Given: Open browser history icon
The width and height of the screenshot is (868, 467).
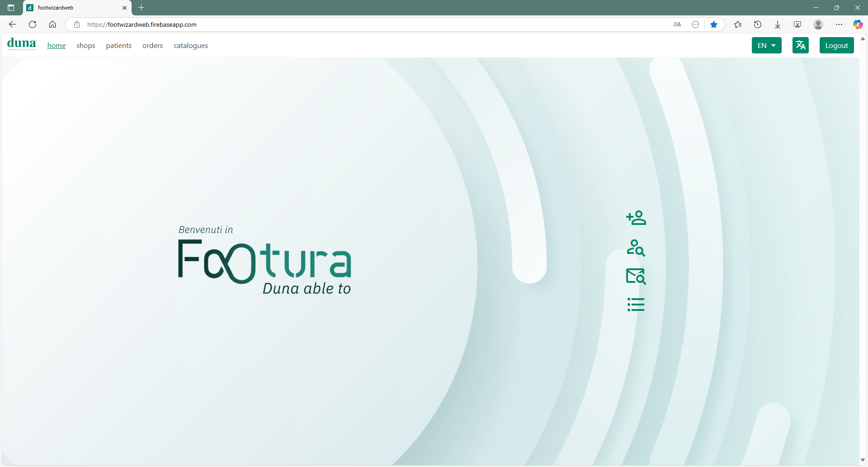Looking at the screenshot, I should coord(758,24).
